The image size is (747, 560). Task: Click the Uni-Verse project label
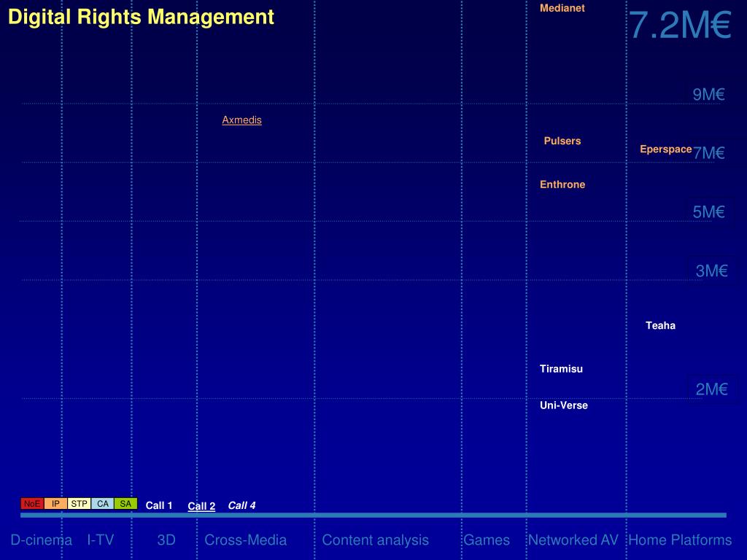[x=564, y=405]
